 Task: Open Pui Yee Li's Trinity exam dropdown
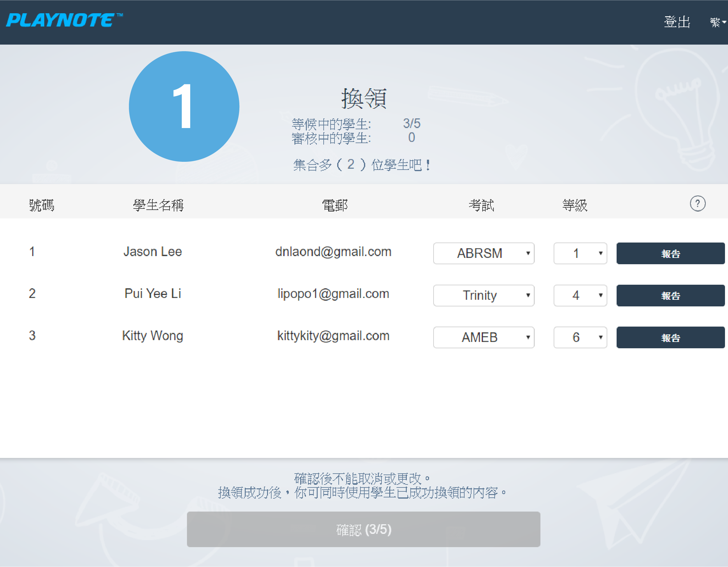483,296
